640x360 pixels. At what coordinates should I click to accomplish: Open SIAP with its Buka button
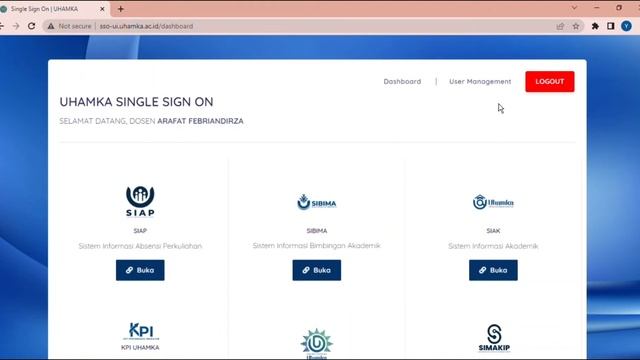tap(140, 270)
